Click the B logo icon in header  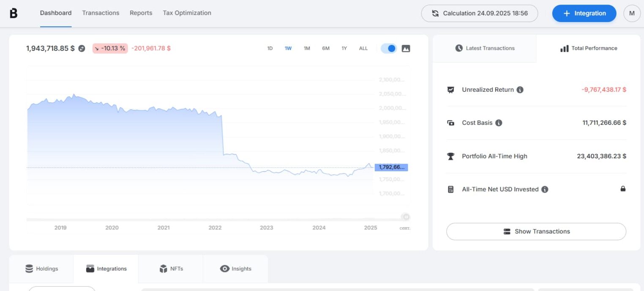click(x=14, y=14)
